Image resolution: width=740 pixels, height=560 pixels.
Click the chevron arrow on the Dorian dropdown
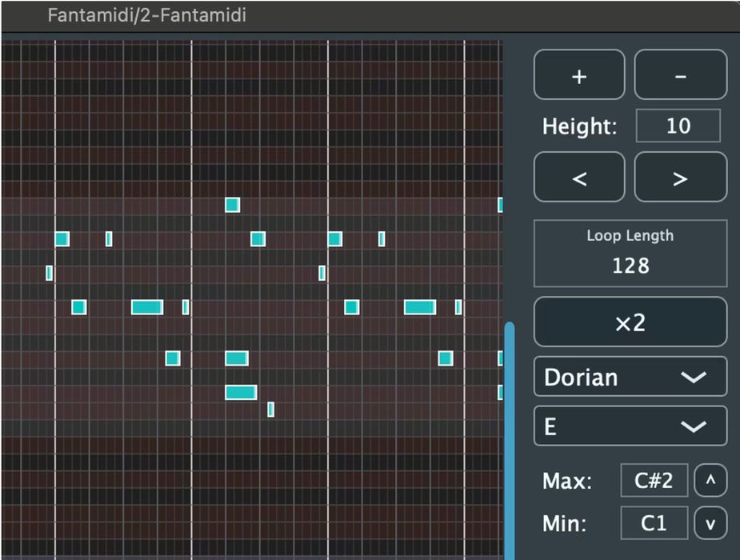[692, 378]
